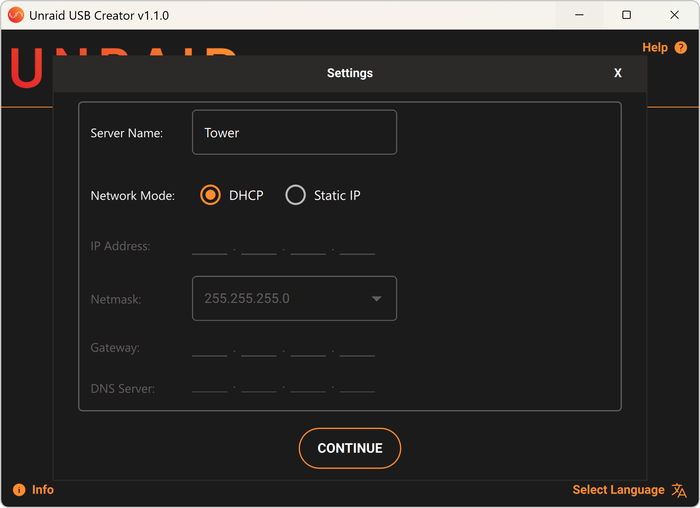The width and height of the screenshot is (700, 508).
Task: Click first octet of DNS Server
Action: click(x=210, y=387)
